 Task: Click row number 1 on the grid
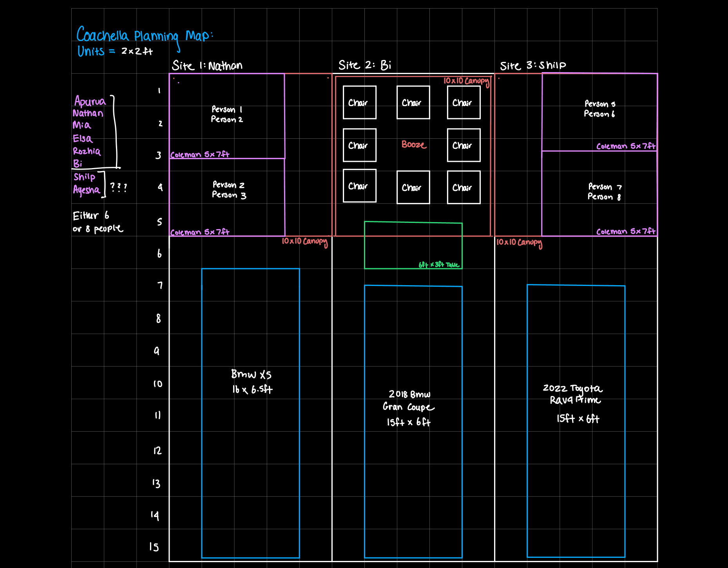(x=159, y=91)
